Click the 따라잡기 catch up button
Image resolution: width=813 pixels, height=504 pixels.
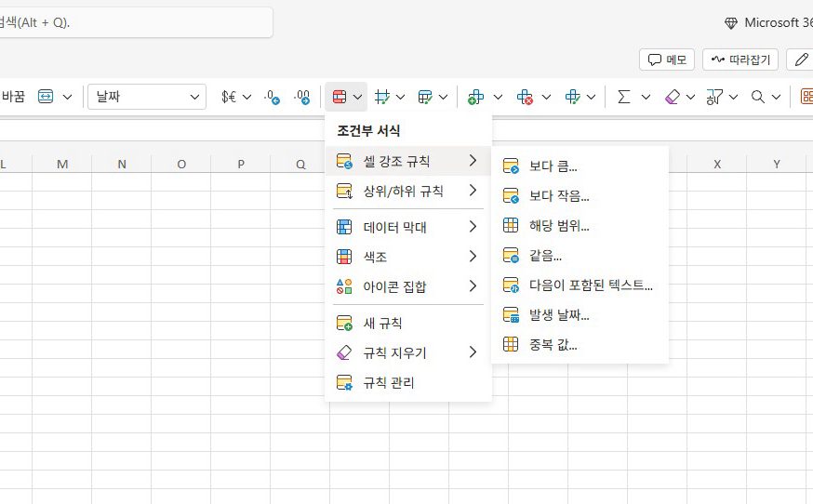point(740,60)
